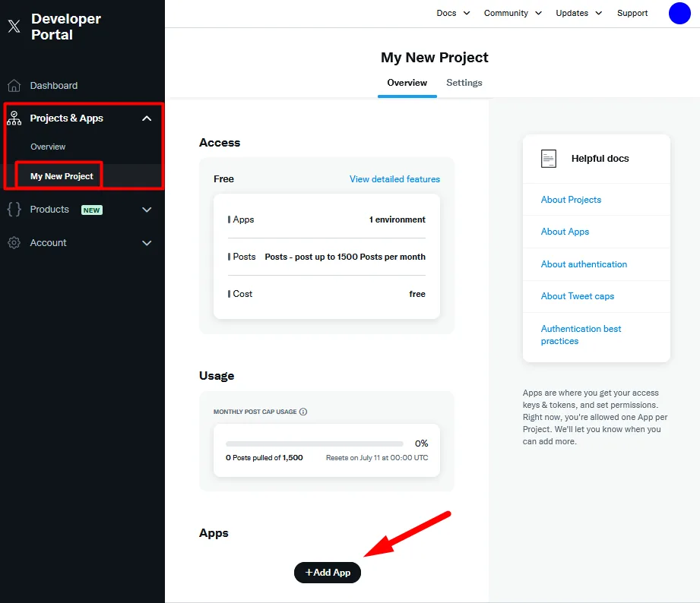700x603 pixels.
Task: Click the 'Free' access tier label
Action: [223, 178]
